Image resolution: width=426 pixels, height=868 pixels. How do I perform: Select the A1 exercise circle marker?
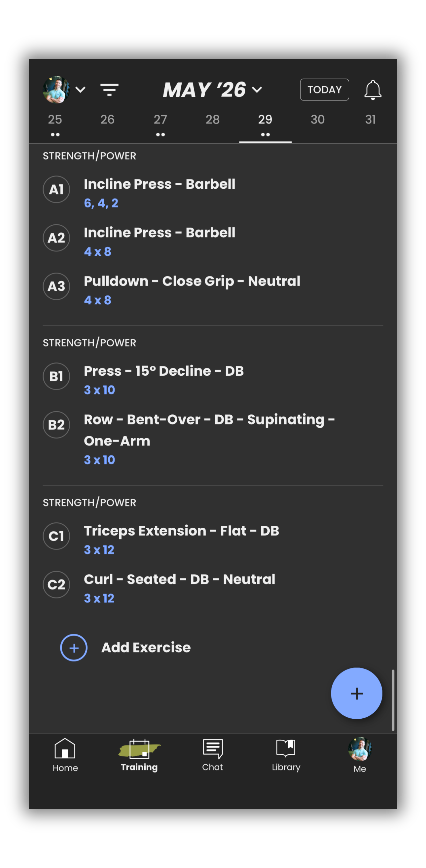coord(56,189)
